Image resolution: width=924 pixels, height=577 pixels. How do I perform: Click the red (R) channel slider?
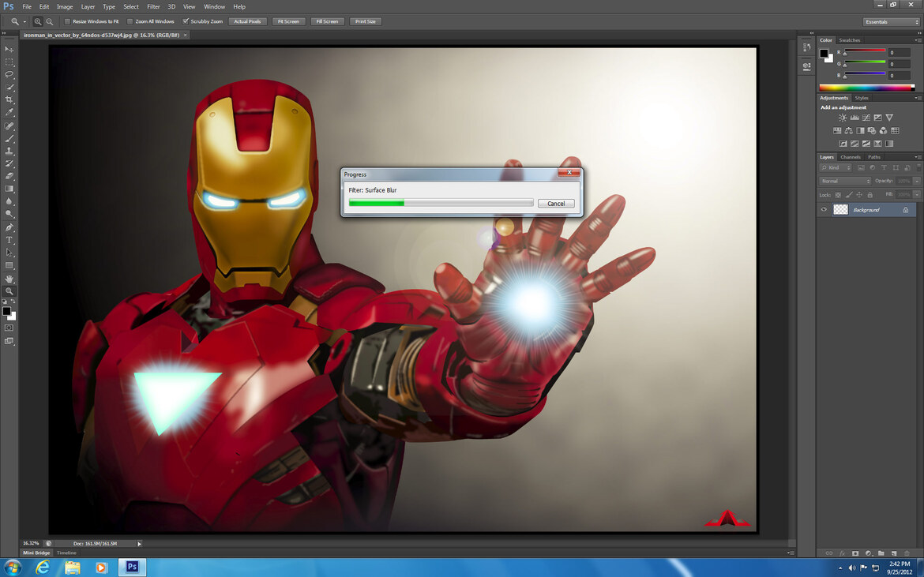tap(865, 51)
